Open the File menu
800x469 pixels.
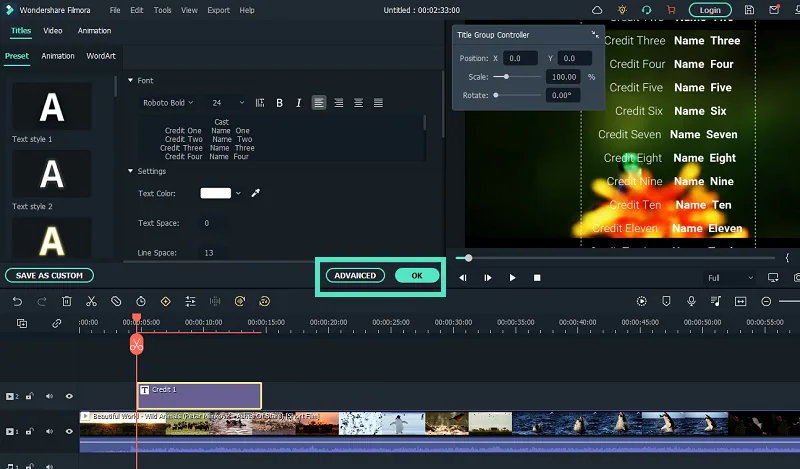(115, 10)
